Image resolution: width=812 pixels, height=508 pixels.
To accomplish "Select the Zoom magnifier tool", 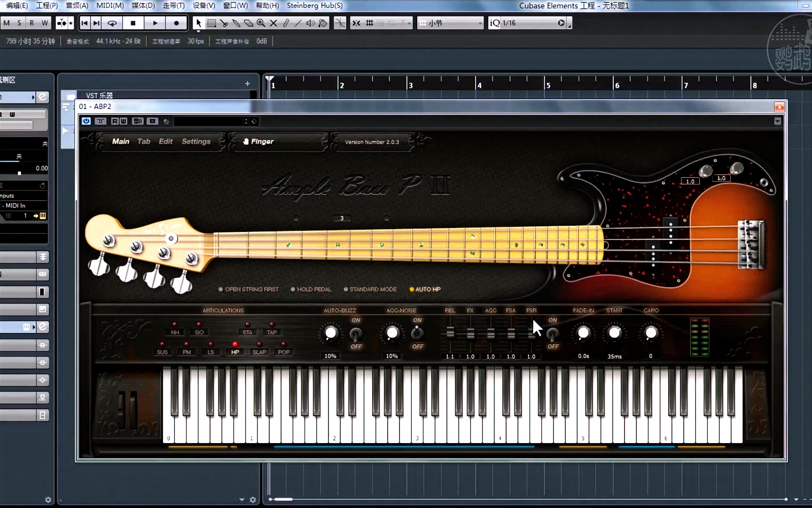I will click(x=261, y=23).
